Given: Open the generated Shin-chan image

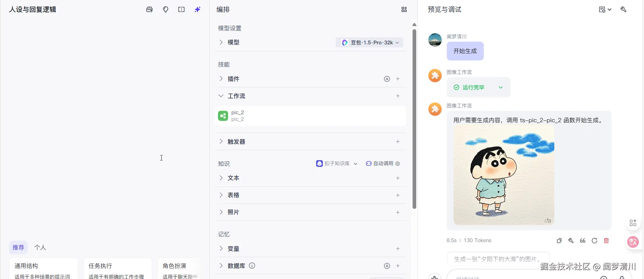Looking at the screenshot, I should pyautogui.click(x=504, y=175).
